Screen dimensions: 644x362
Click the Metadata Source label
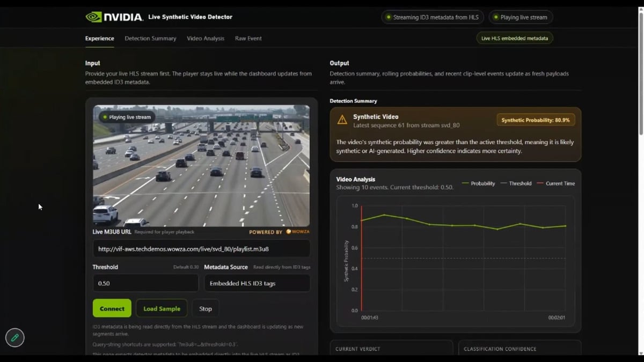(226, 267)
